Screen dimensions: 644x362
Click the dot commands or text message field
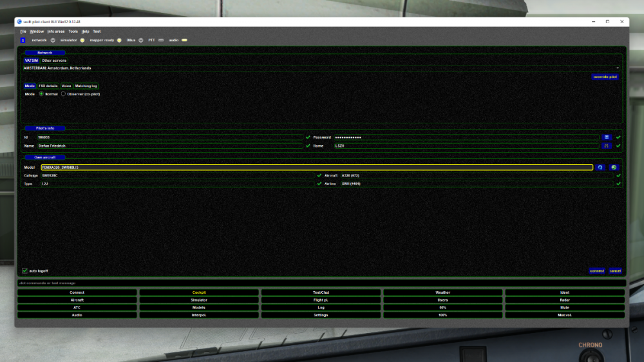pyautogui.click(x=321, y=283)
